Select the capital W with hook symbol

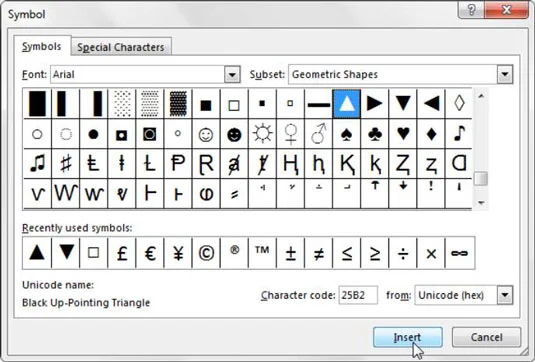click(x=66, y=193)
